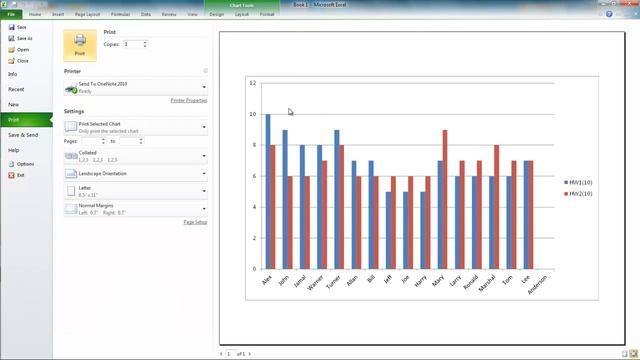Increase copies with the spinner up arrow
The height and width of the screenshot is (360, 640).
[145, 42]
